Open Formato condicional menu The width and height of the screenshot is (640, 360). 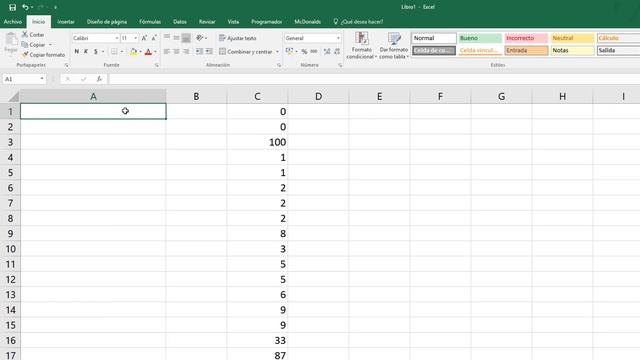[362, 45]
